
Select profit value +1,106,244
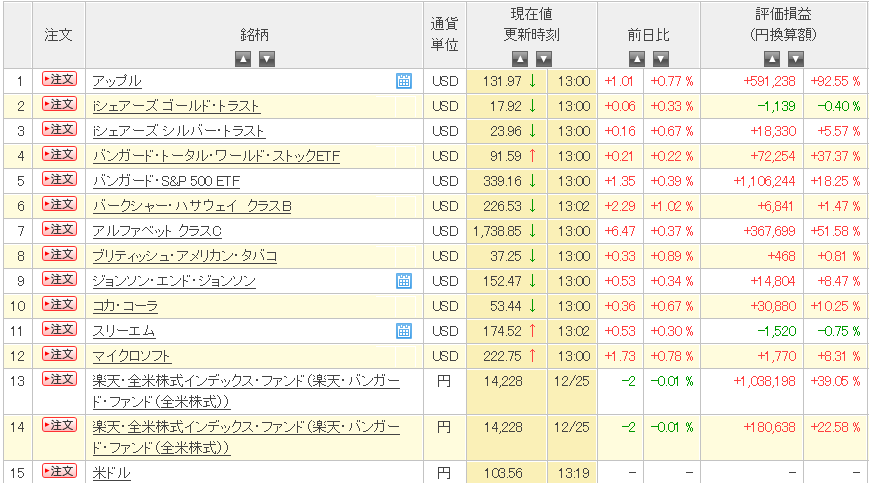[765, 181]
